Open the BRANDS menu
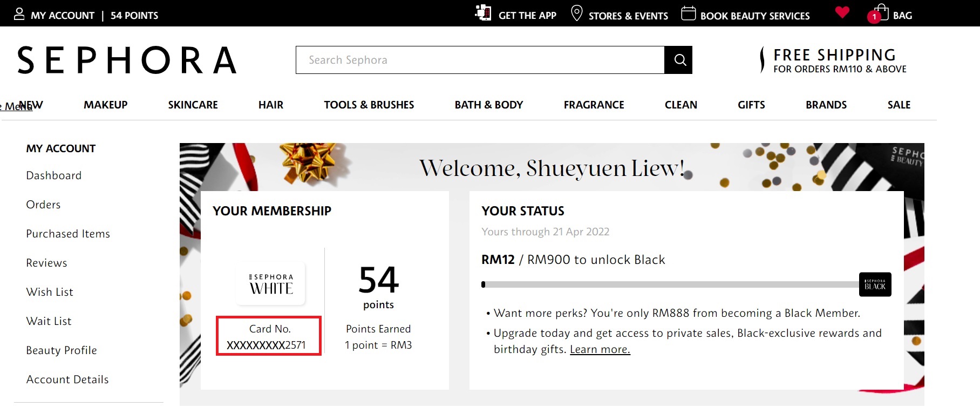 coord(826,105)
